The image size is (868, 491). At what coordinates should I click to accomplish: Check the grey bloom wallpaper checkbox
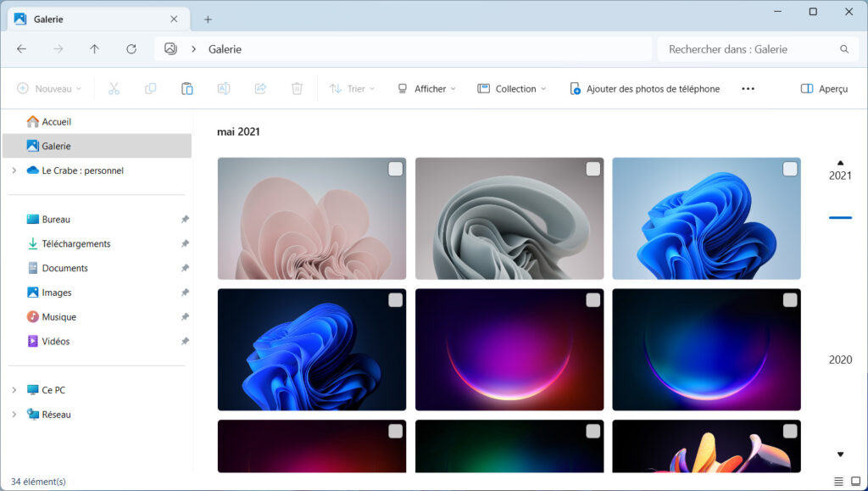(x=593, y=169)
